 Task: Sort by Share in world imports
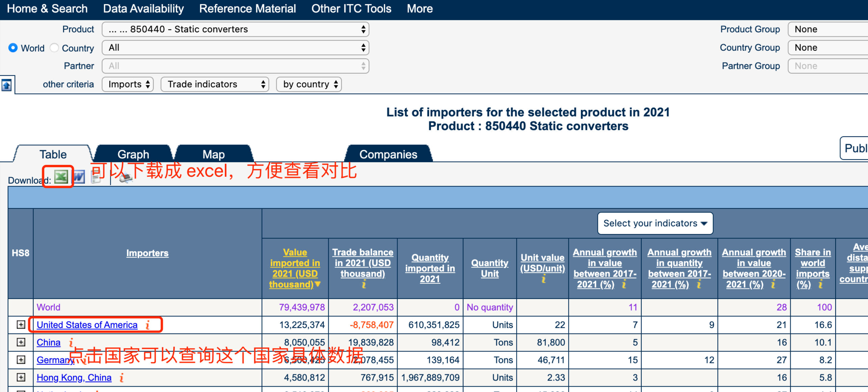coord(813,268)
